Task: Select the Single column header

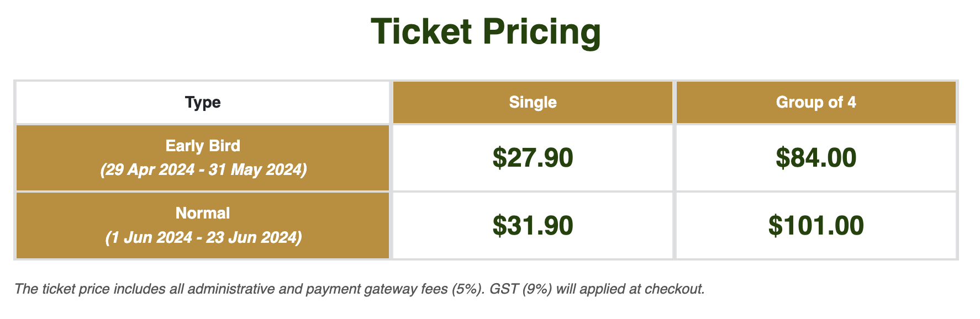Action: coord(533,102)
